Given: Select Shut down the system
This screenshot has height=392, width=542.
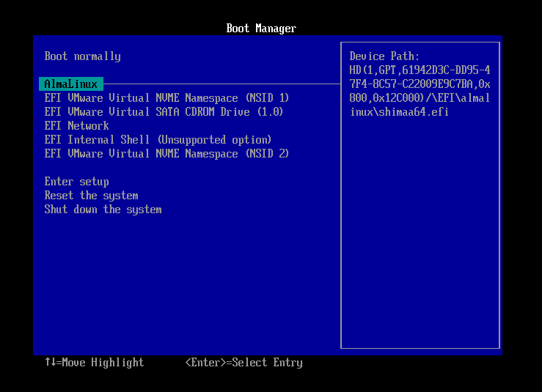Looking at the screenshot, I should (103, 210).
